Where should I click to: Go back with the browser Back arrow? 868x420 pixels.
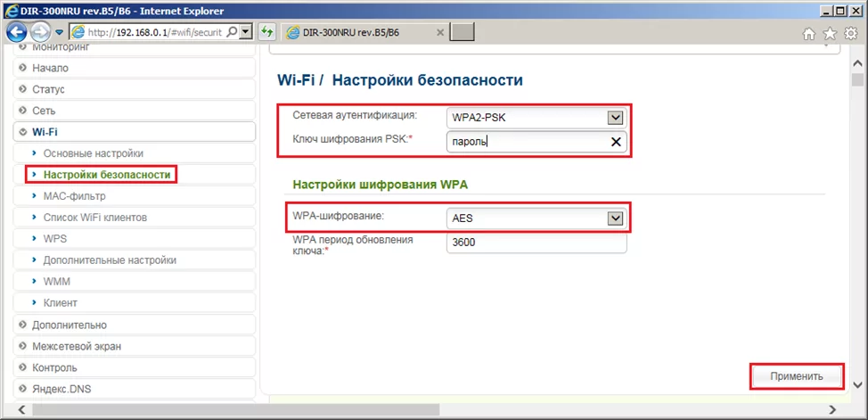tap(17, 32)
